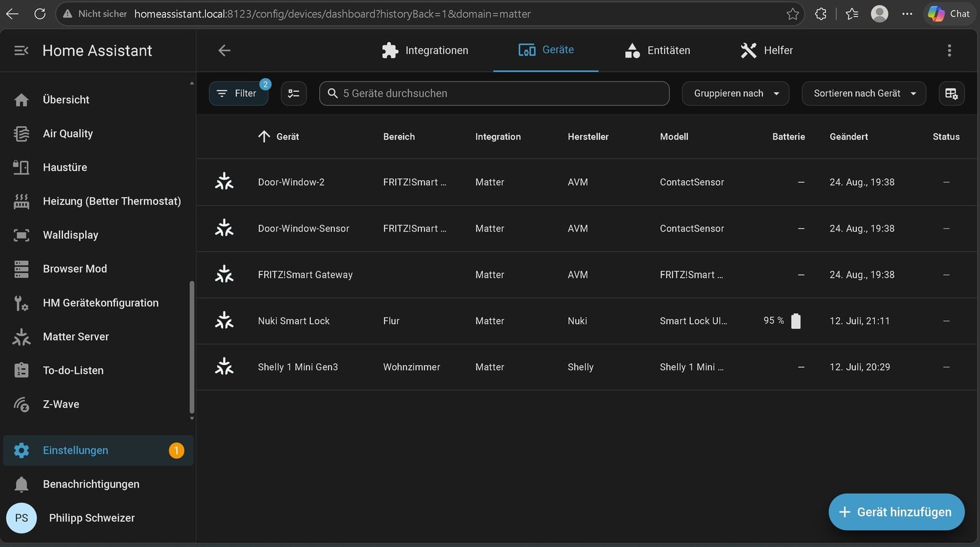This screenshot has width=980, height=547.
Task: Open the Sortieren nach Gerät dropdown
Action: (864, 93)
